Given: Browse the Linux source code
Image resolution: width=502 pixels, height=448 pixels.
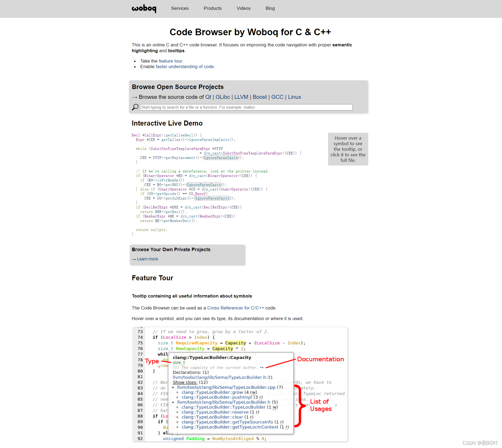Looking at the screenshot, I should pyautogui.click(x=294, y=97).
